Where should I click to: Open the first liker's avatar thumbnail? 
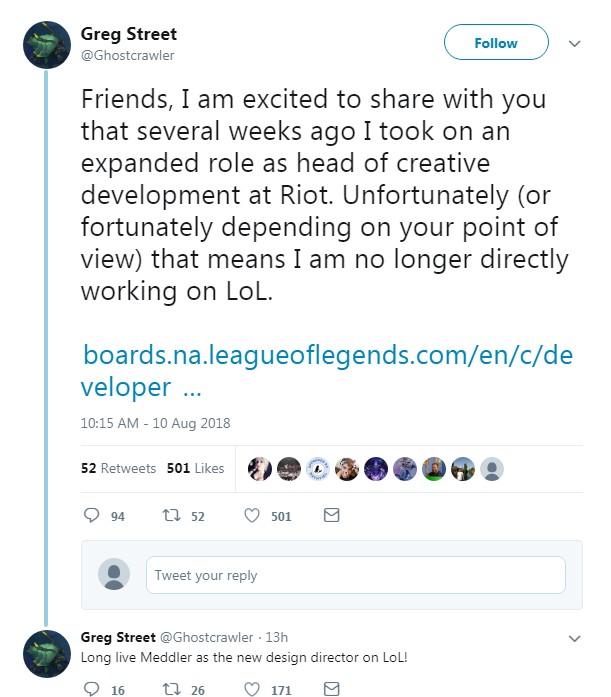click(260, 469)
